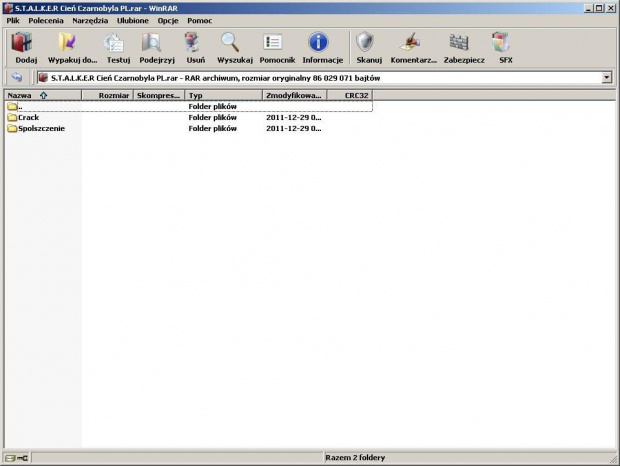Launch the Pomocnik wizard
The height and width of the screenshot is (466, 620).
tap(272, 42)
